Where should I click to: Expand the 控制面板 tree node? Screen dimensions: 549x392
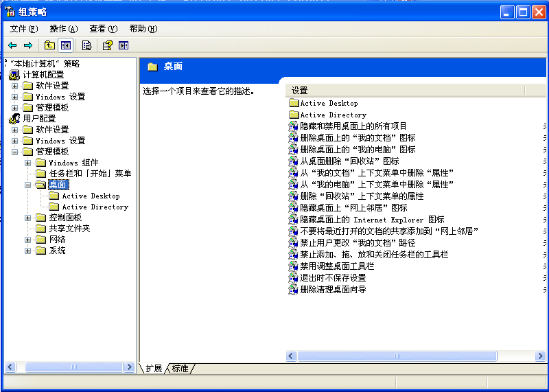(27, 218)
